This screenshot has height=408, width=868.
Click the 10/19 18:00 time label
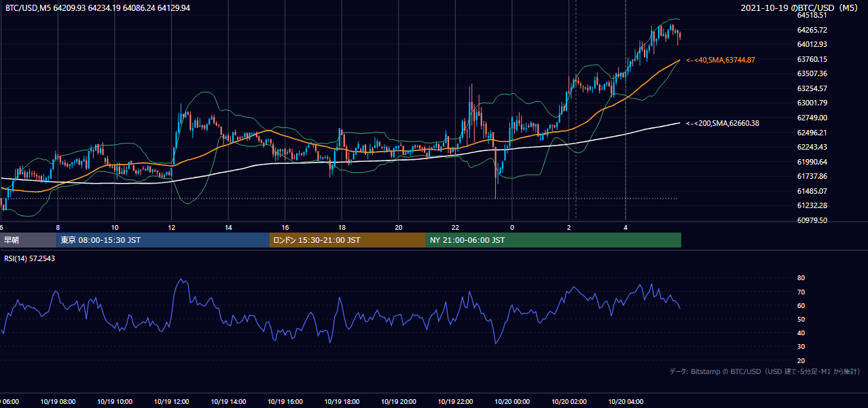pyautogui.click(x=342, y=402)
